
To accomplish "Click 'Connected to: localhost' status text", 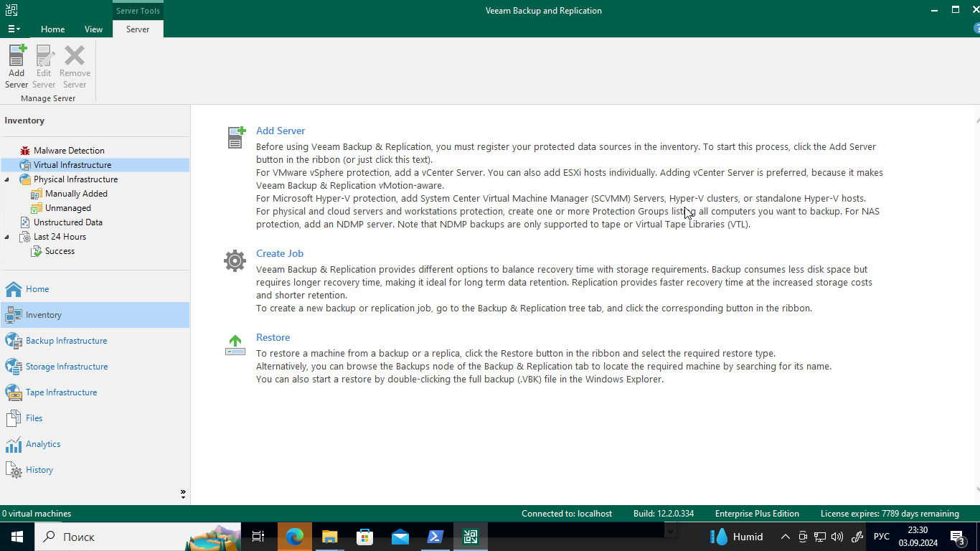I will (x=567, y=514).
